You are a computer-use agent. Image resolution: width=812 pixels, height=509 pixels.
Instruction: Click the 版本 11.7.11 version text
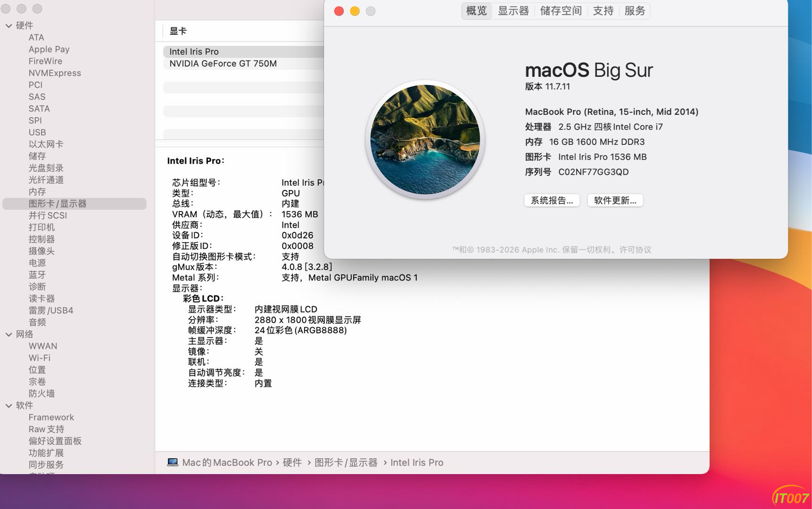click(x=547, y=87)
